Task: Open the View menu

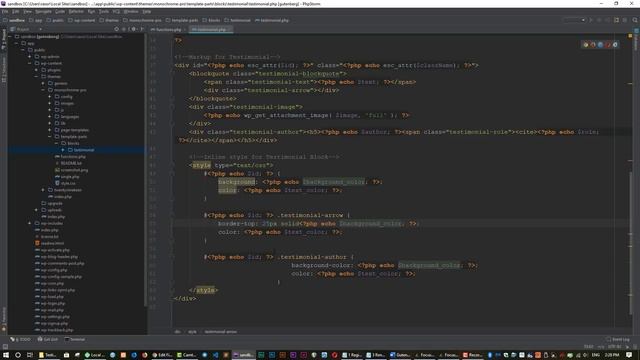Action: click(27, 11)
